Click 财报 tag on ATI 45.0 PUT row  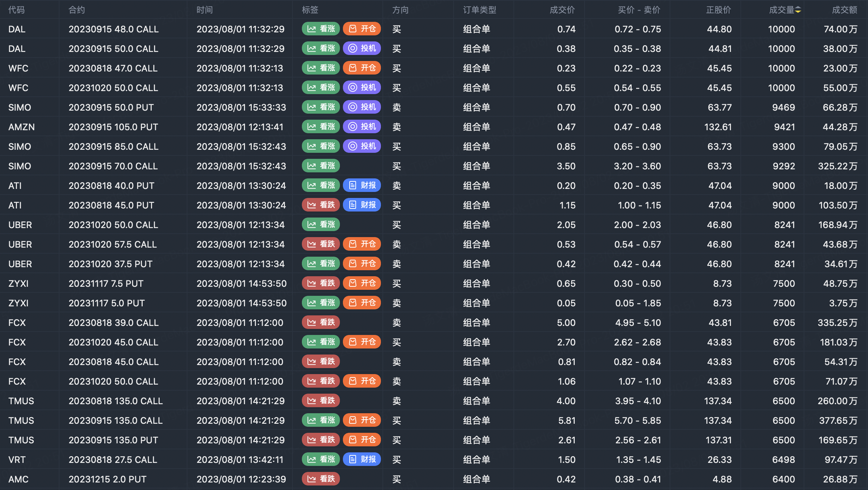pyautogui.click(x=362, y=205)
